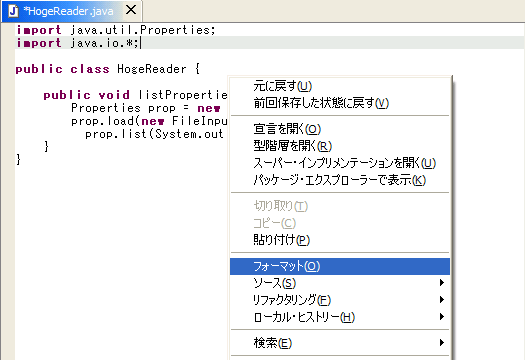The image size is (525, 360).
Task: Expand submenu arrow beside 検索(E)
Action: click(x=442, y=342)
